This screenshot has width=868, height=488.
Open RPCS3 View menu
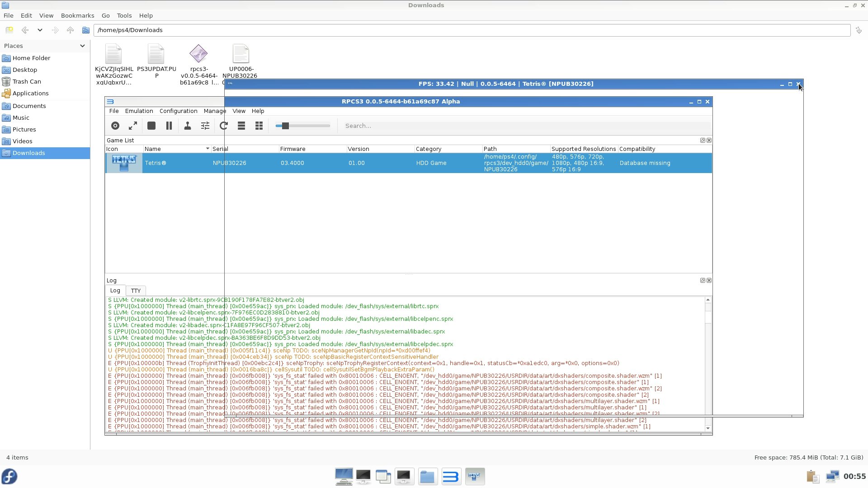[239, 111]
